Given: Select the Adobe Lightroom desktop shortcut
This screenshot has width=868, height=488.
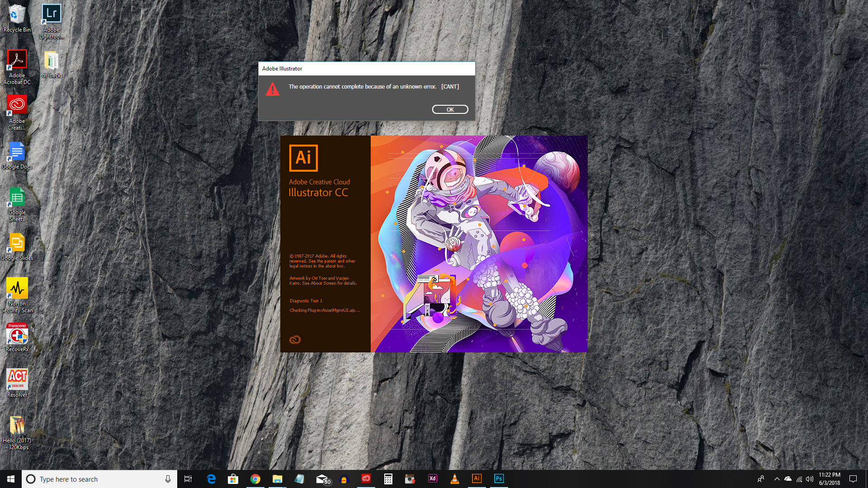Looking at the screenshot, I should 52,22.
